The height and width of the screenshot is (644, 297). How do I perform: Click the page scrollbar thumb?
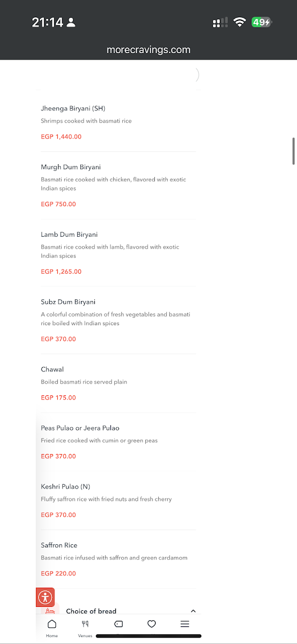293,151
